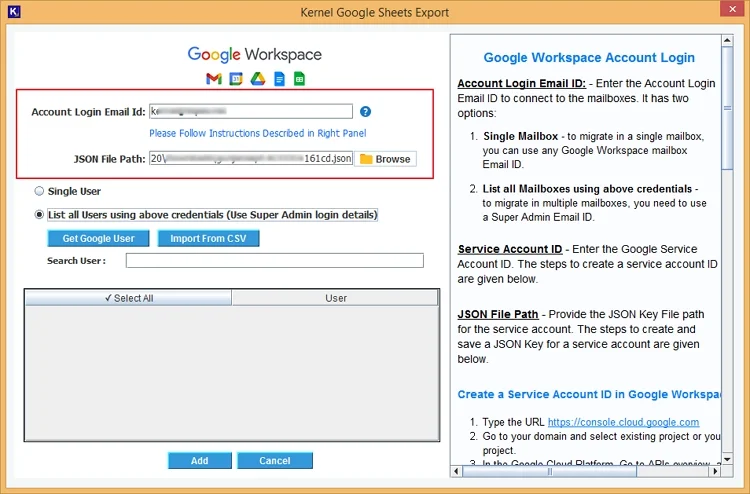Open the console.cloud.google.com link

623,422
